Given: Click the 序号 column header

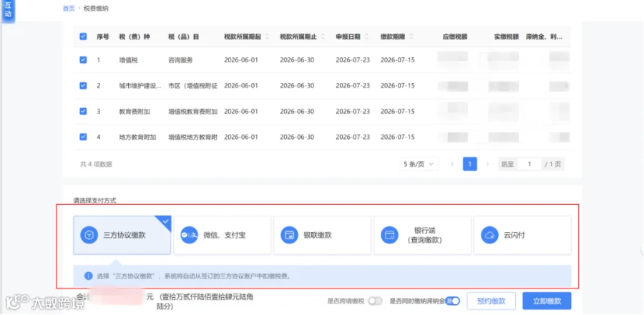Looking at the screenshot, I should coord(102,37).
